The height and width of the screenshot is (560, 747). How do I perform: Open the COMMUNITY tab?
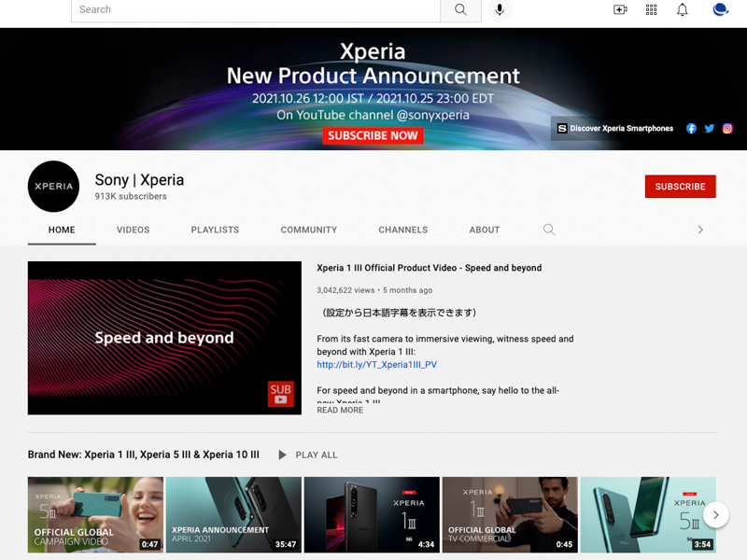pos(308,230)
